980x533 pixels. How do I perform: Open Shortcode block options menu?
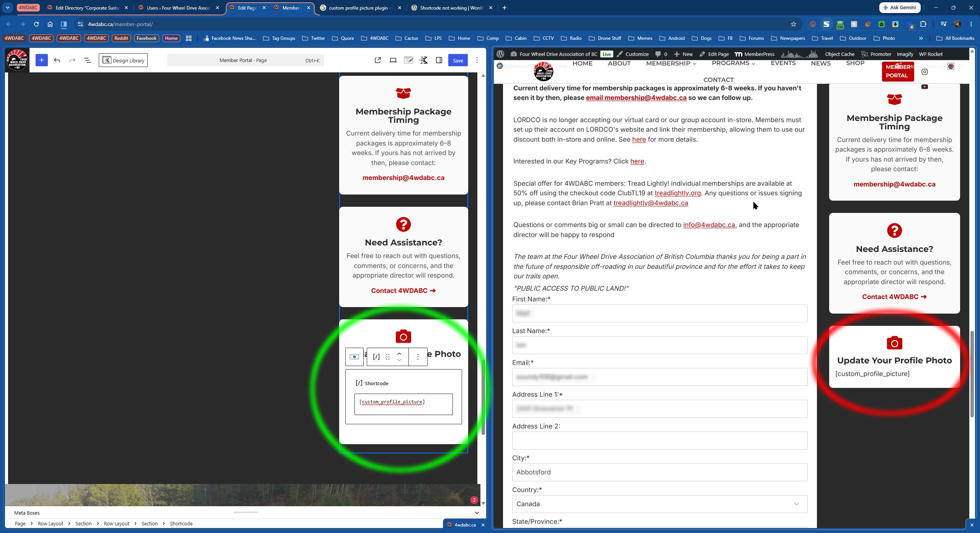[418, 357]
